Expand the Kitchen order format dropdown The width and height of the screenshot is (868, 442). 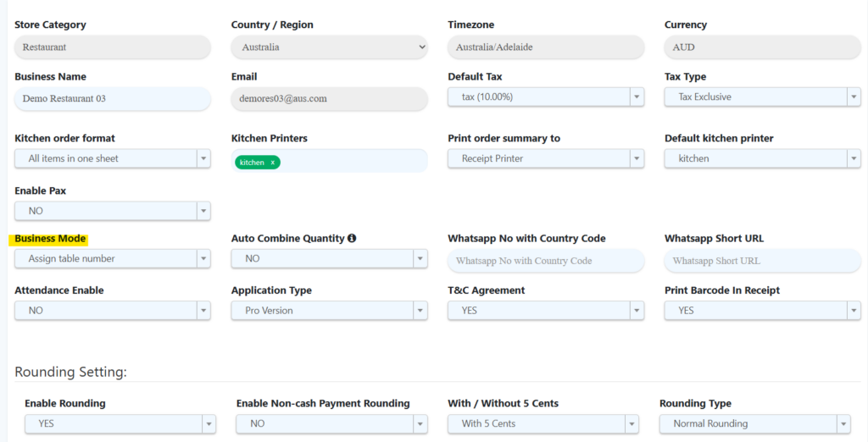point(112,158)
